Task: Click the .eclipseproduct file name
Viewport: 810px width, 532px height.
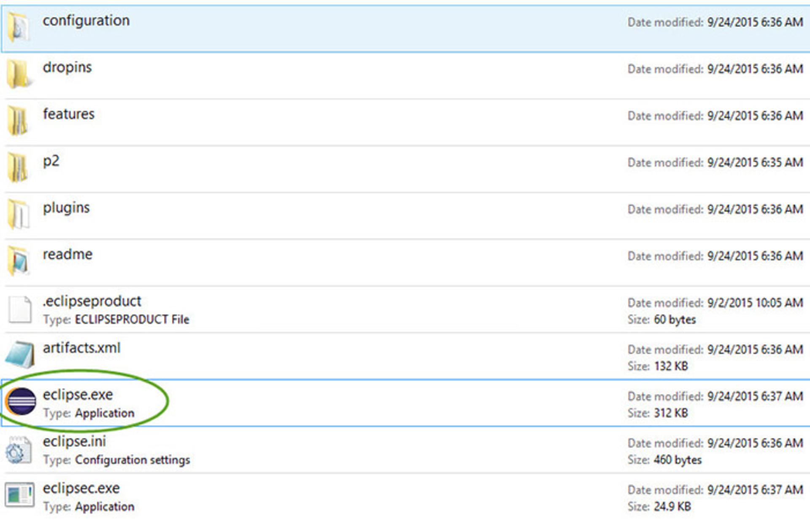Action: coord(92,301)
